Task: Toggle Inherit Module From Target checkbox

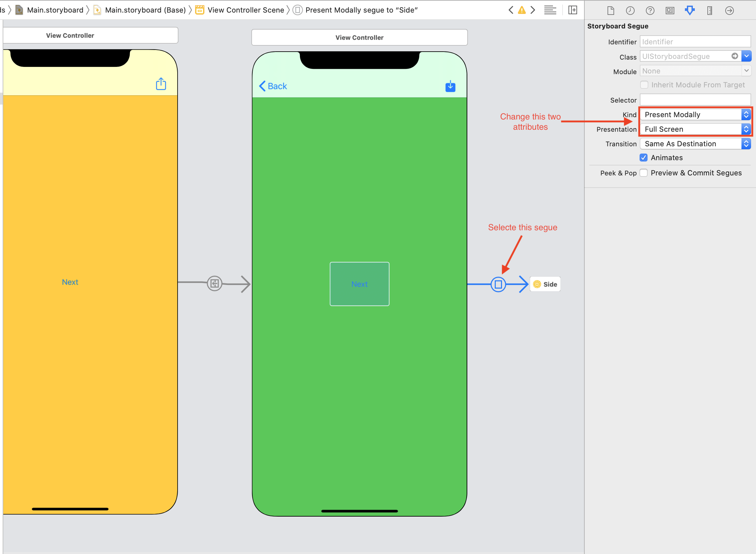Action: 644,85
